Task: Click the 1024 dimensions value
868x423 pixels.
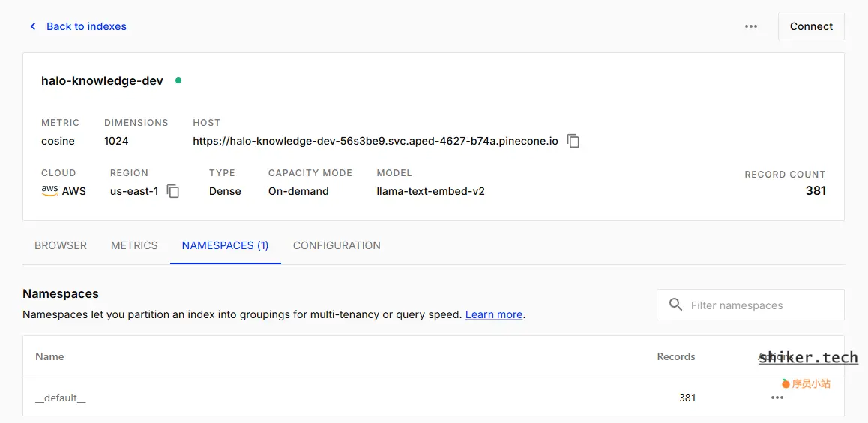Action: [116, 141]
